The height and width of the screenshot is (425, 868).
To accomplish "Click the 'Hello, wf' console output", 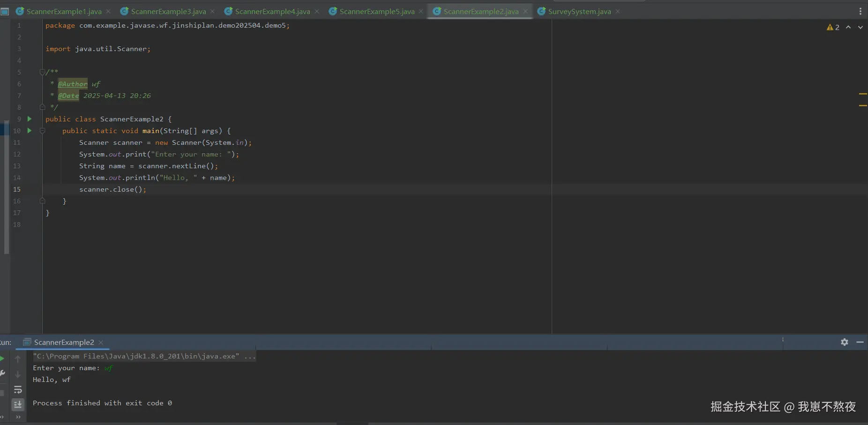I will (52, 380).
